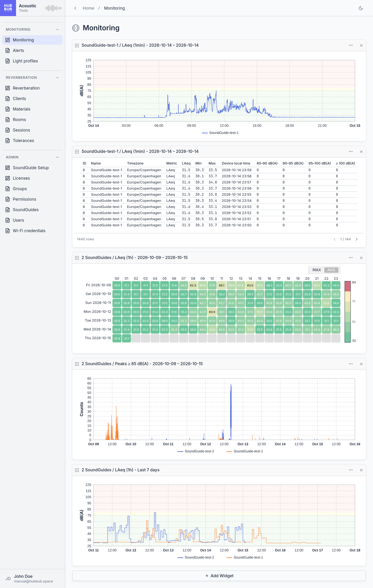The width and height of the screenshot is (373, 588).
Task: Open options menu of the Last 7 days widget
Action: click(x=351, y=470)
